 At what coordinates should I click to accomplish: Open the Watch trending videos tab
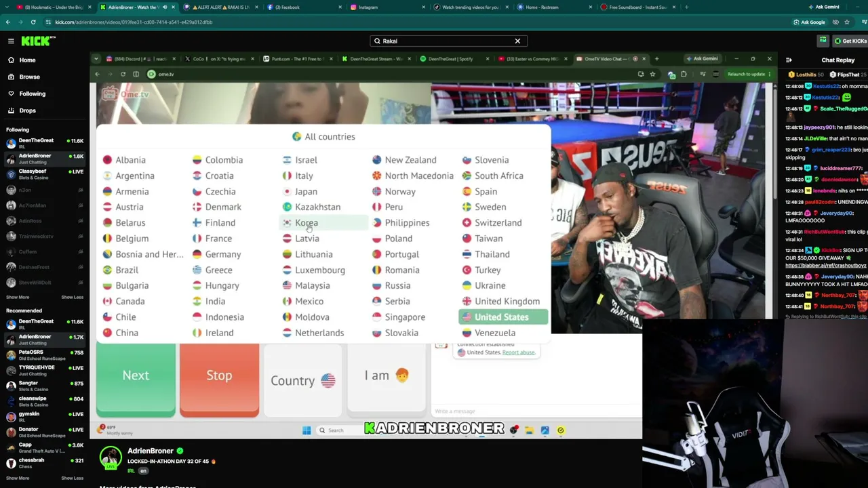[x=470, y=7]
